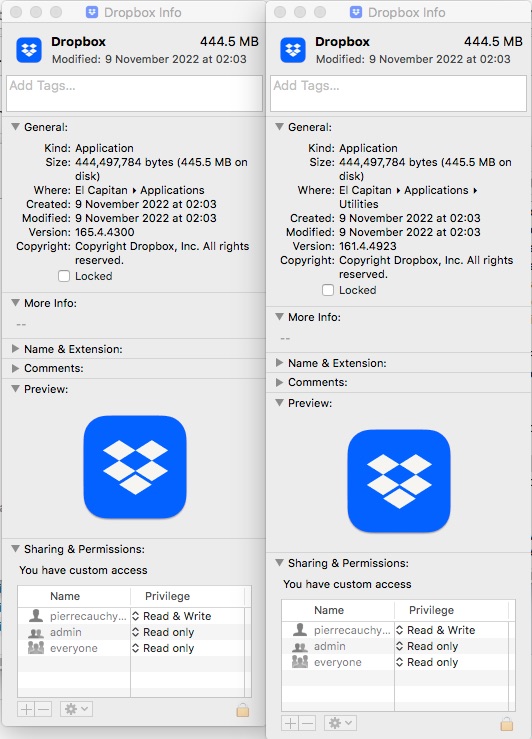Collapse More Info section in left window

coord(16,303)
